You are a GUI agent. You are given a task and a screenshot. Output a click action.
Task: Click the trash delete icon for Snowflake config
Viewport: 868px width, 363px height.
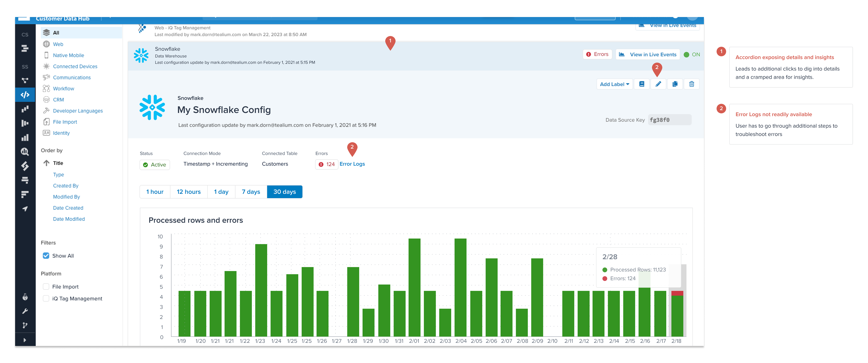pyautogui.click(x=691, y=84)
